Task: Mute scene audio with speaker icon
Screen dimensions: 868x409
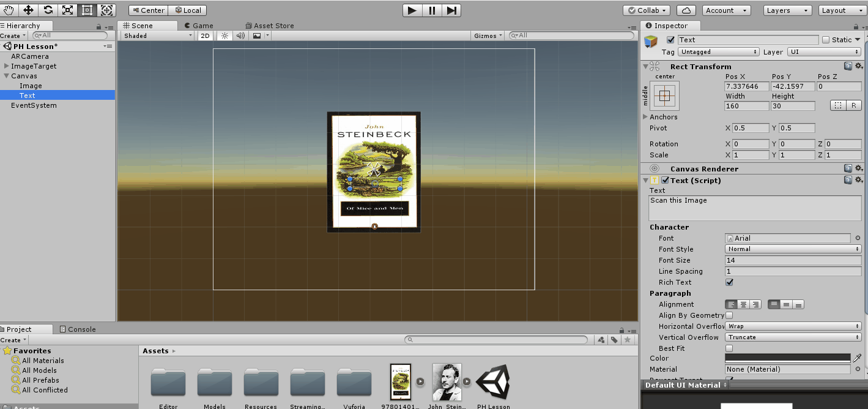Action: click(x=240, y=36)
